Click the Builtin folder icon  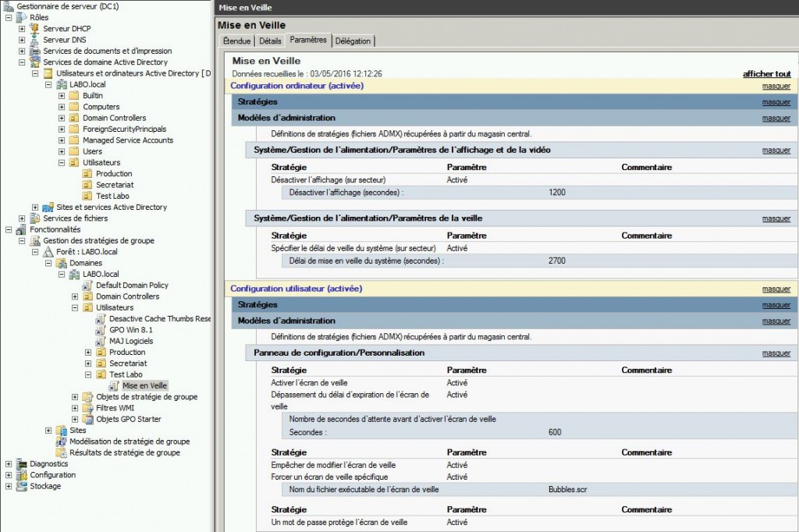click(x=74, y=95)
